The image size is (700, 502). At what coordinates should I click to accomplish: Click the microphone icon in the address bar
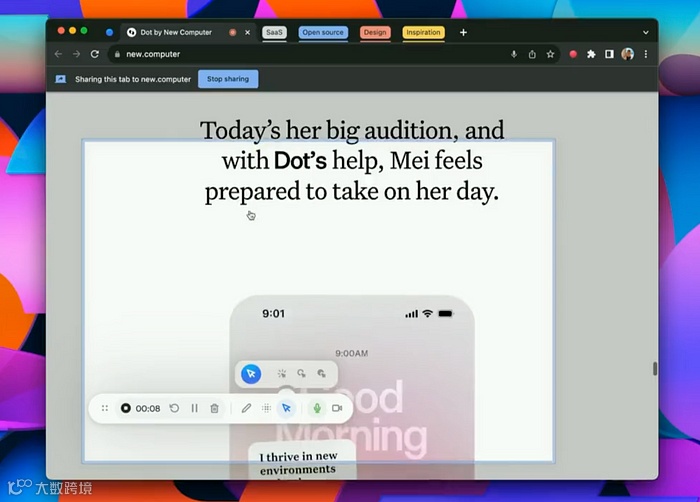click(x=514, y=54)
